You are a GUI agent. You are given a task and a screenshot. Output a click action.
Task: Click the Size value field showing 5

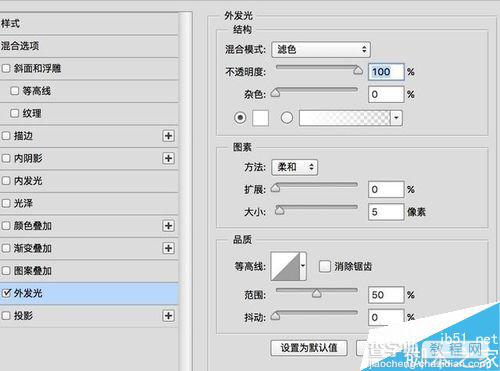click(386, 212)
